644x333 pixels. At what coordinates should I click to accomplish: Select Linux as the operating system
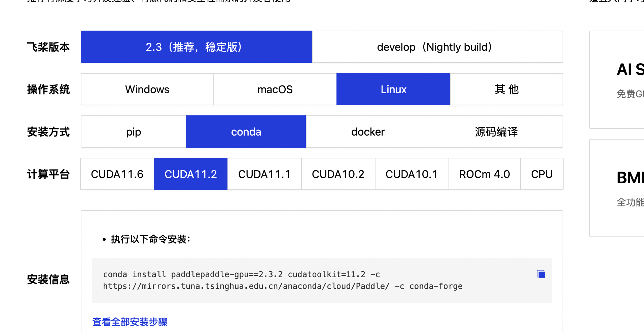click(393, 89)
